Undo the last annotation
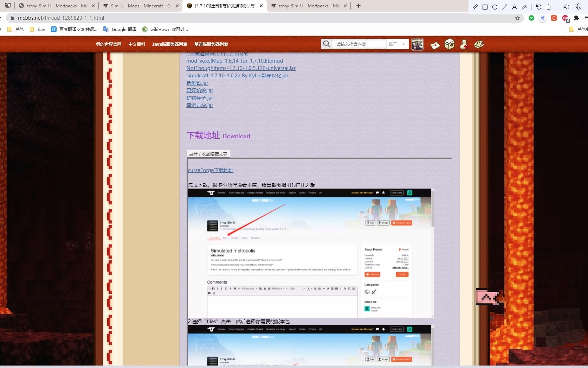This screenshot has height=368, width=588. point(539,7)
